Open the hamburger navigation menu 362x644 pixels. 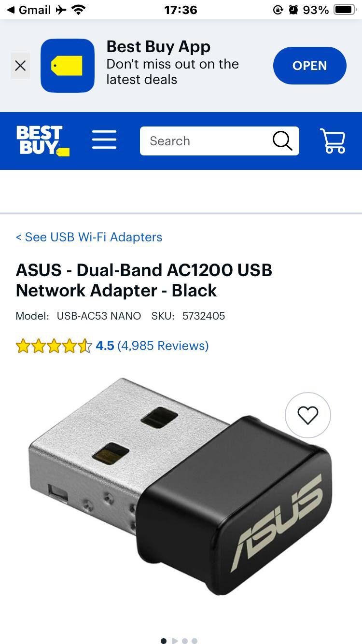pos(104,140)
